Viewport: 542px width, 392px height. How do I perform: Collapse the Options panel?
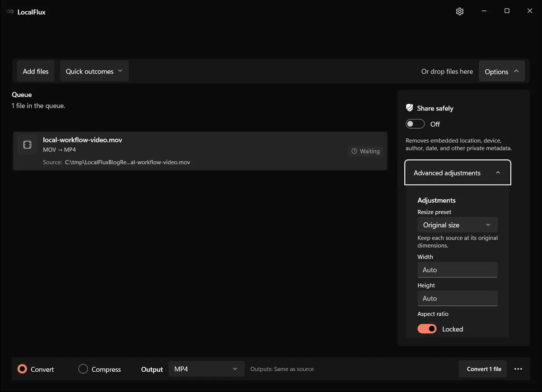[502, 71]
